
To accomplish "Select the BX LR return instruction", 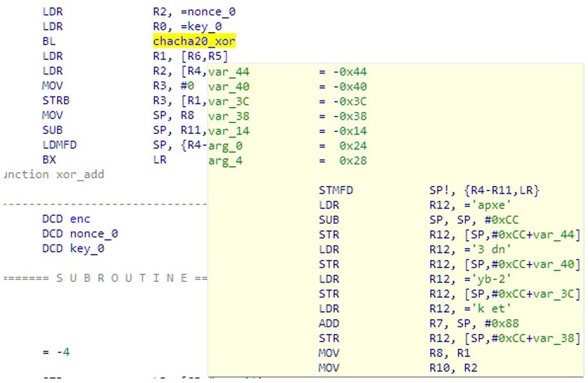I will click(x=49, y=160).
